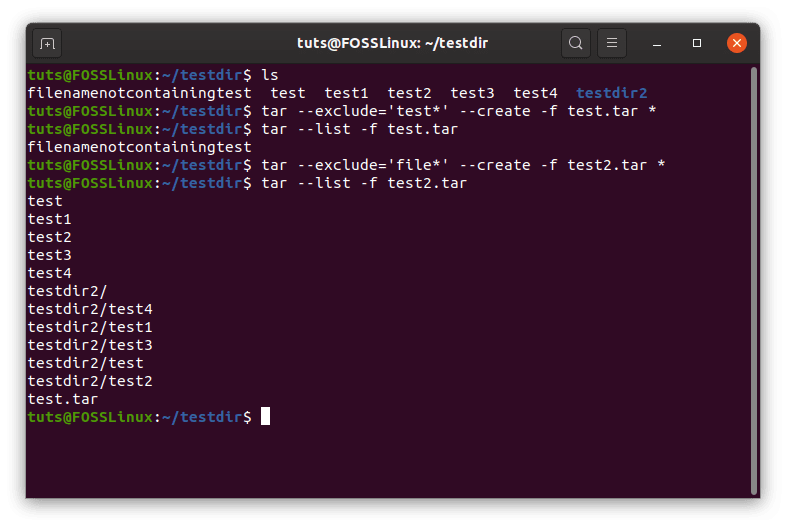Click the testdir2/test4 output line
Image resolution: width=786 pixels, height=527 pixels.
coord(90,309)
